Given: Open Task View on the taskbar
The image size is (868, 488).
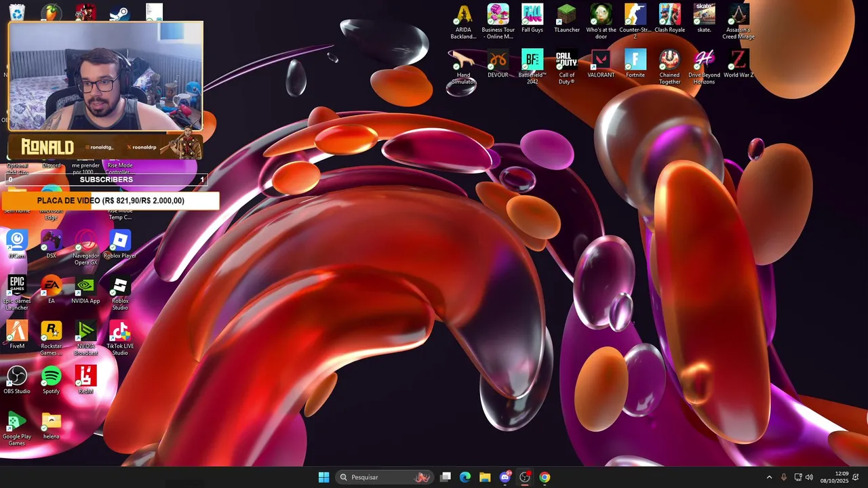Looking at the screenshot, I should click(x=446, y=477).
